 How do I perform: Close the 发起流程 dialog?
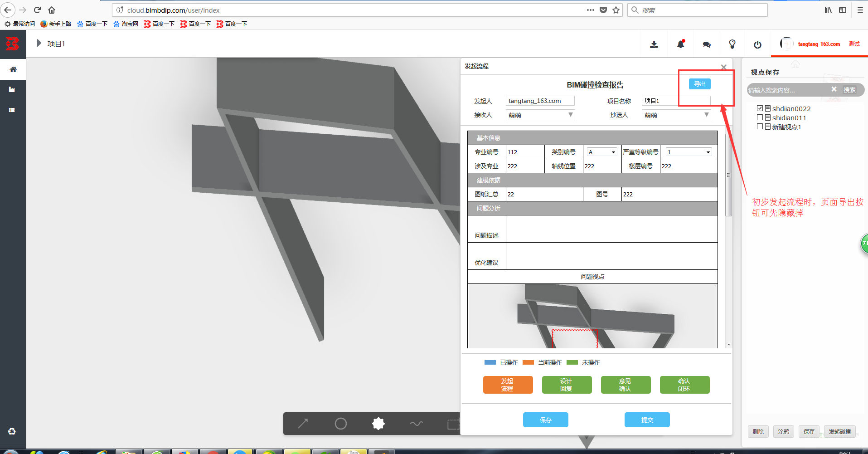(x=724, y=67)
